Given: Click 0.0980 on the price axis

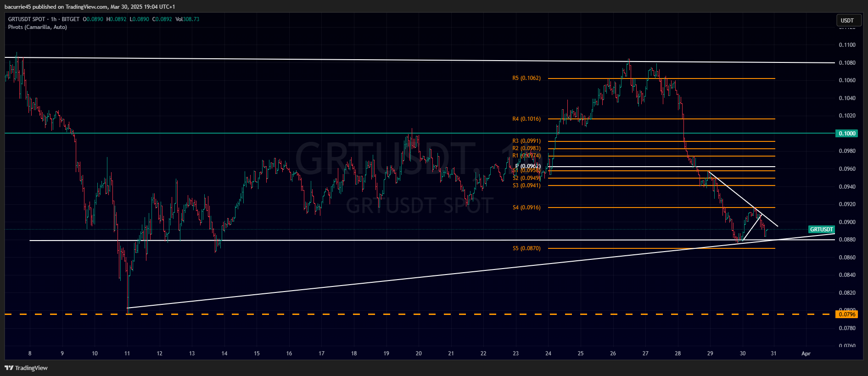Looking at the screenshot, I should pos(847,151).
